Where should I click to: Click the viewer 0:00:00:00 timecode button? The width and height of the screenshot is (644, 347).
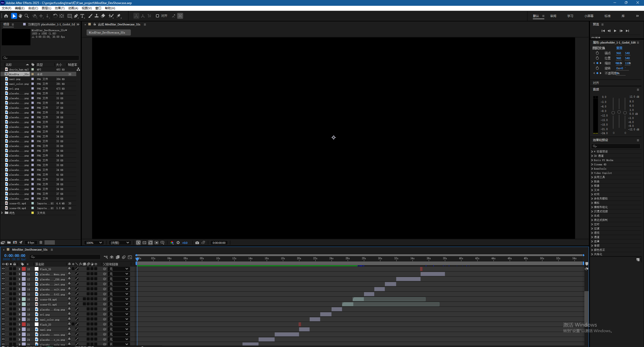pos(219,243)
